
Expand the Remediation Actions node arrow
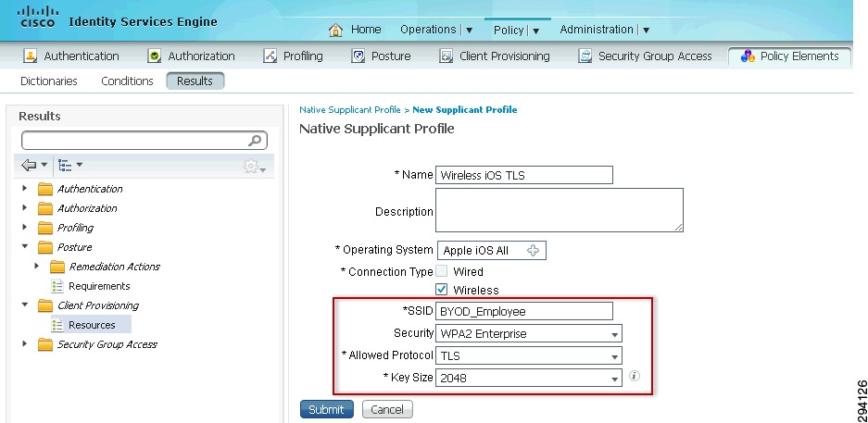click(36, 266)
